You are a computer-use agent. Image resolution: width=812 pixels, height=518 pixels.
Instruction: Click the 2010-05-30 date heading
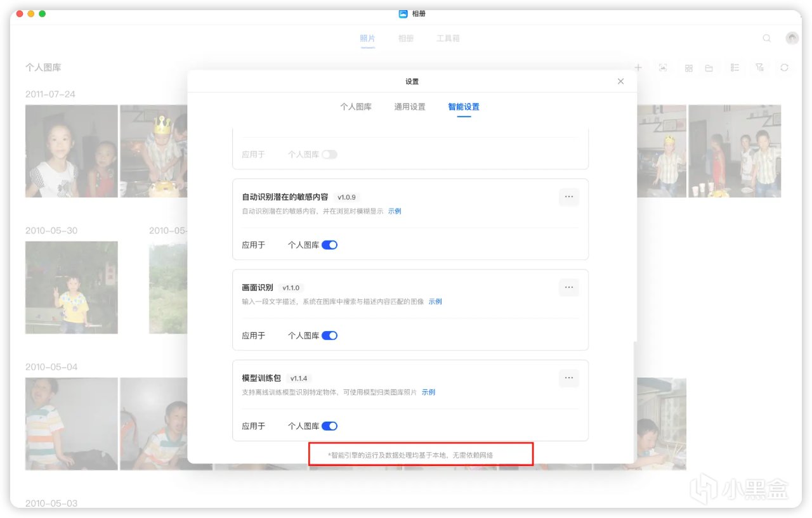(51, 231)
